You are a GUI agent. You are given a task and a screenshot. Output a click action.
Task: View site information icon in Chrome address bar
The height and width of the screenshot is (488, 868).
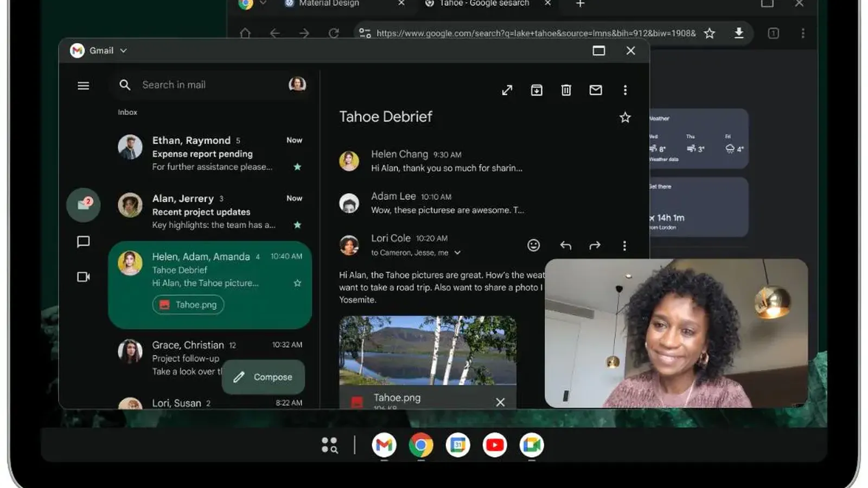(x=365, y=33)
